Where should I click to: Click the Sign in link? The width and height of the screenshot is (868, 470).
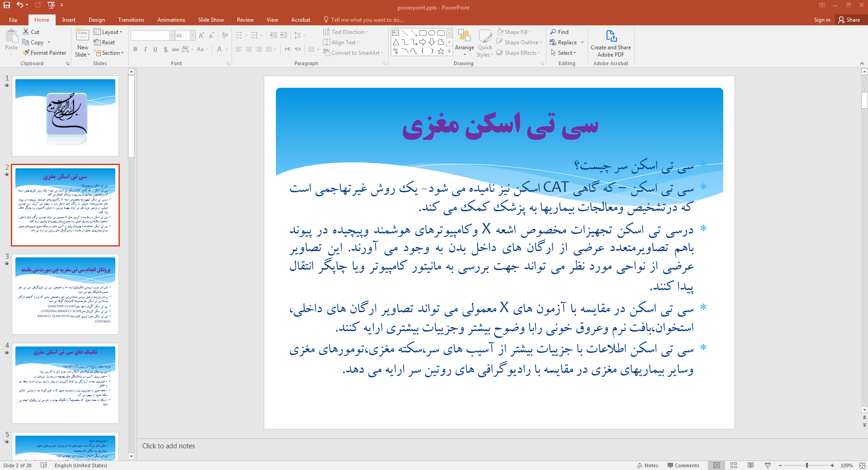[x=822, y=20]
